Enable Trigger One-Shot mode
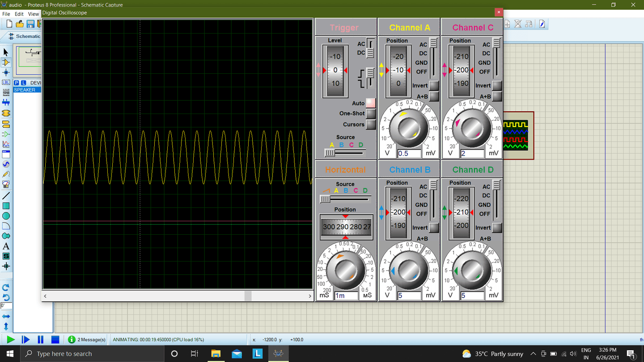Viewport: 644px width, 362px height. (x=370, y=114)
